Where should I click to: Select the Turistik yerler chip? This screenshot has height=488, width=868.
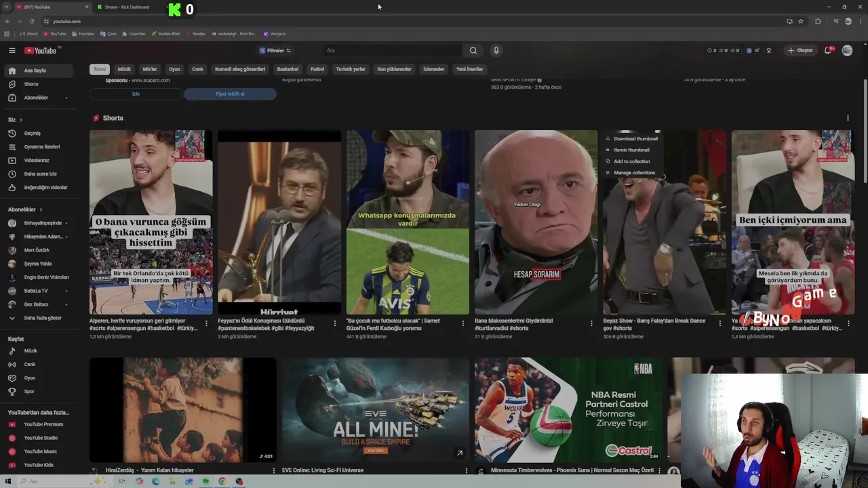point(351,69)
